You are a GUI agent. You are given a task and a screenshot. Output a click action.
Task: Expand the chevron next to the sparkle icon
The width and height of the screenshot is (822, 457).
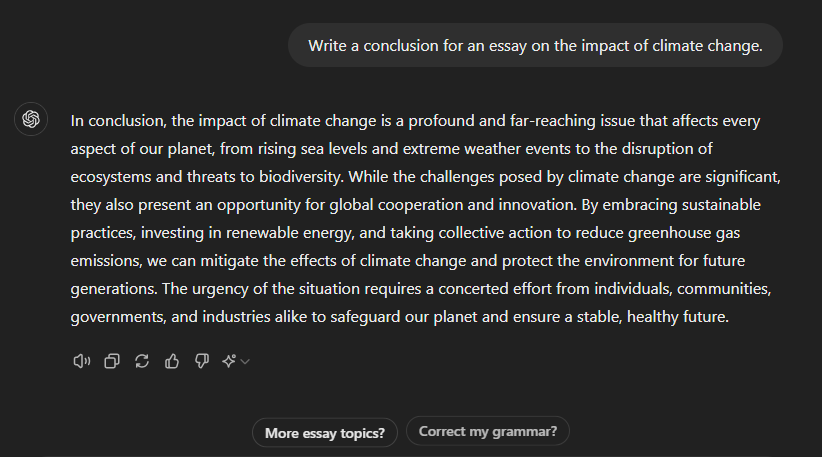click(245, 362)
